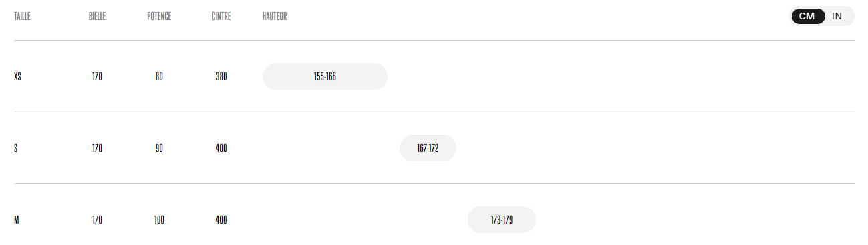Click the XS stem value 80
The width and height of the screenshot is (868, 245).
pos(159,76)
